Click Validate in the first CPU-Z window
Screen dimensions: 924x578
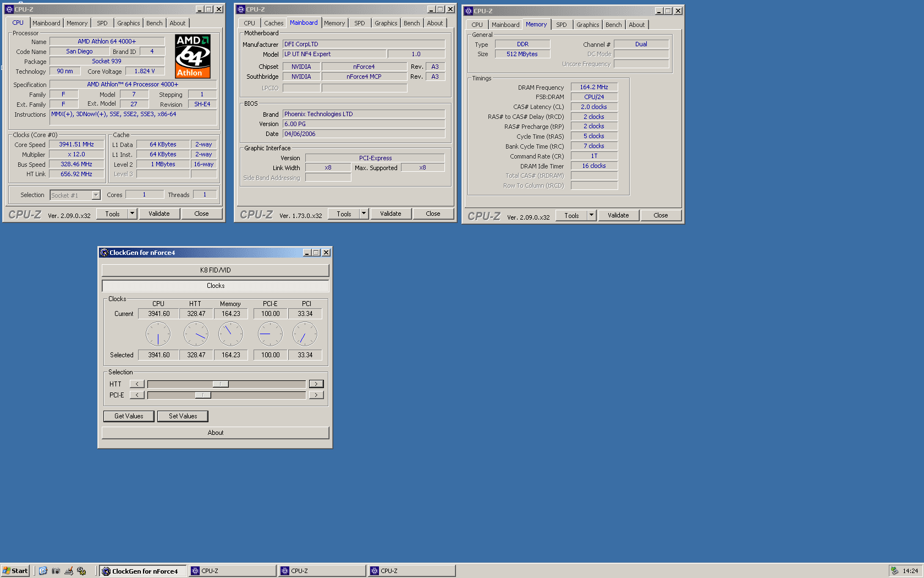(x=159, y=214)
